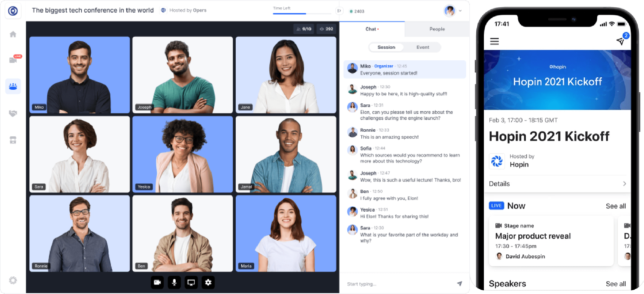Open the Networking handshake icon
This screenshot has width=644, height=294.
[x=13, y=113]
